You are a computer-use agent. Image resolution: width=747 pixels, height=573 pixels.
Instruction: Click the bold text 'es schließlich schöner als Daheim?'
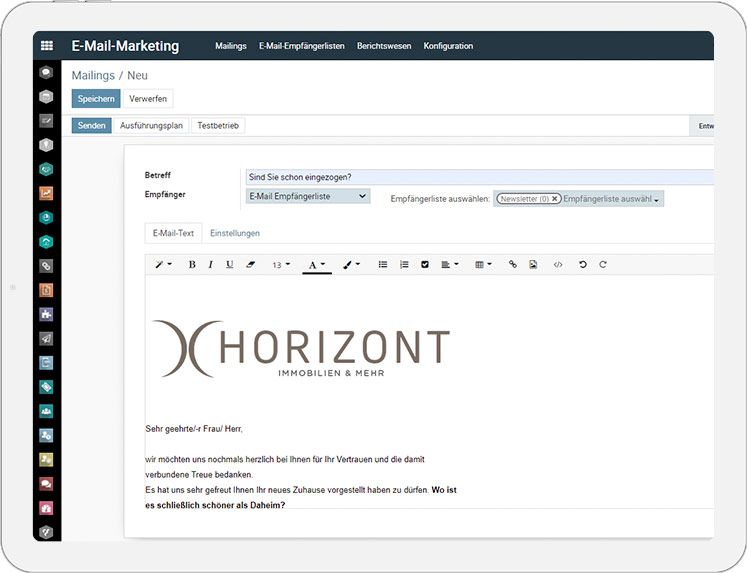pos(215,505)
